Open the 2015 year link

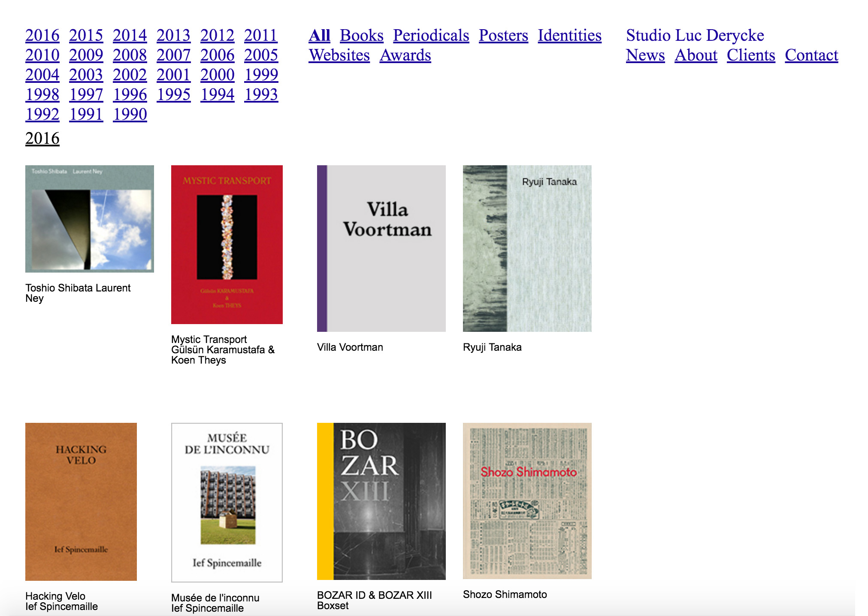86,35
